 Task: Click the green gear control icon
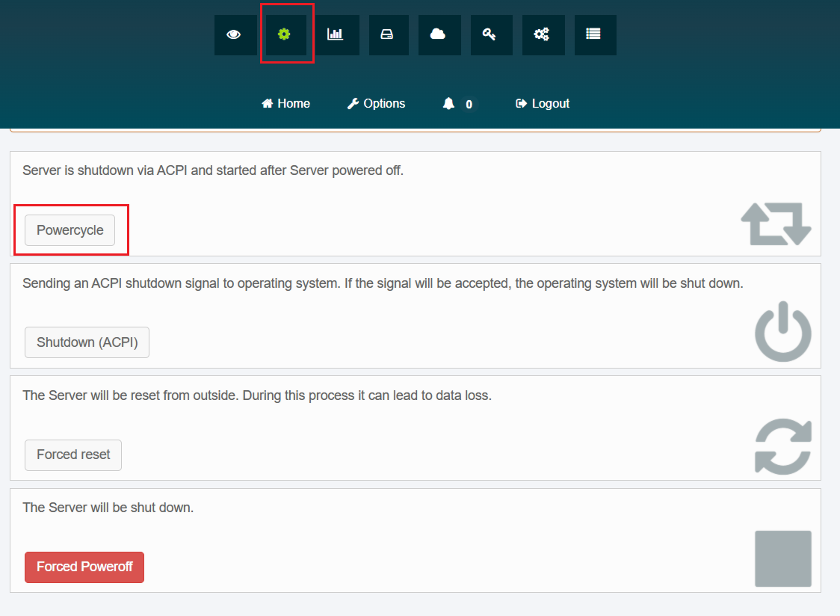pyautogui.click(x=284, y=34)
